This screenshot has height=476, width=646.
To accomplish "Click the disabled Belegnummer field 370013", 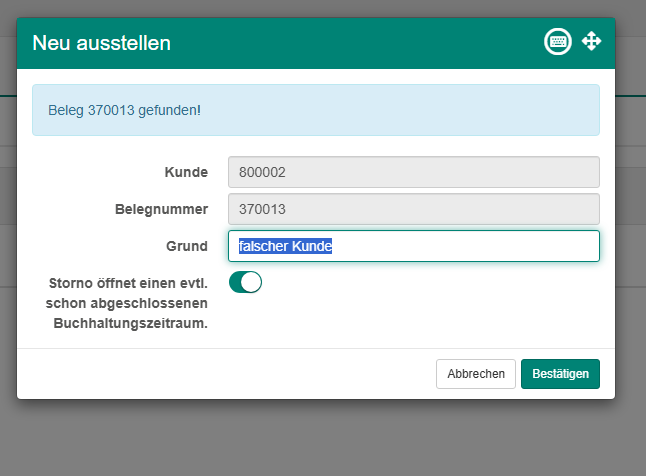I will click(413, 209).
